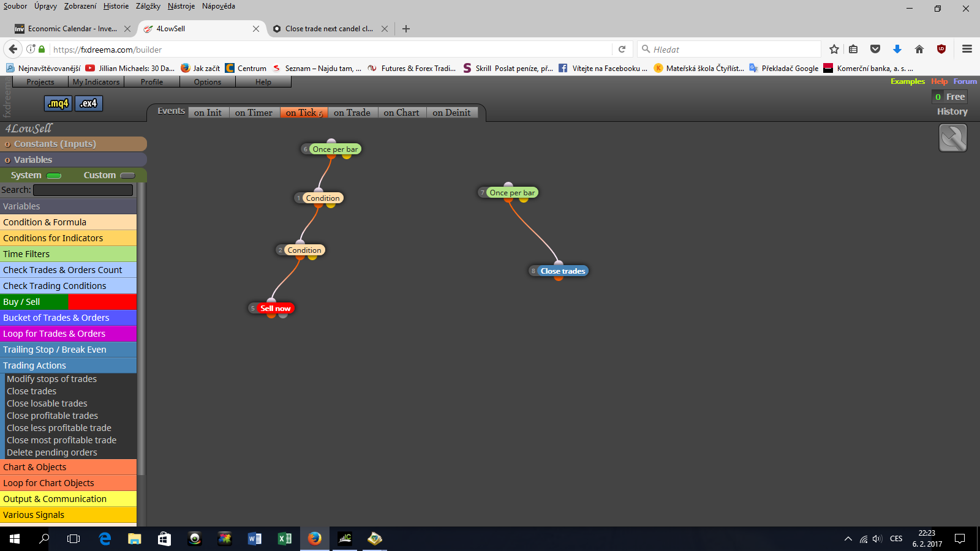This screenshot has height=551, width=980.
Task: Open My Indicators menu
Action: point(96,82)
